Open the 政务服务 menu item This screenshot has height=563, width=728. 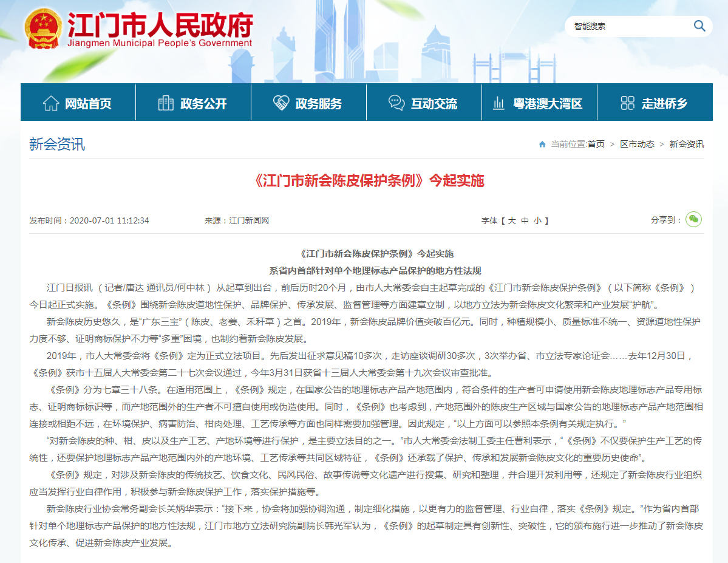pos(309,102)
